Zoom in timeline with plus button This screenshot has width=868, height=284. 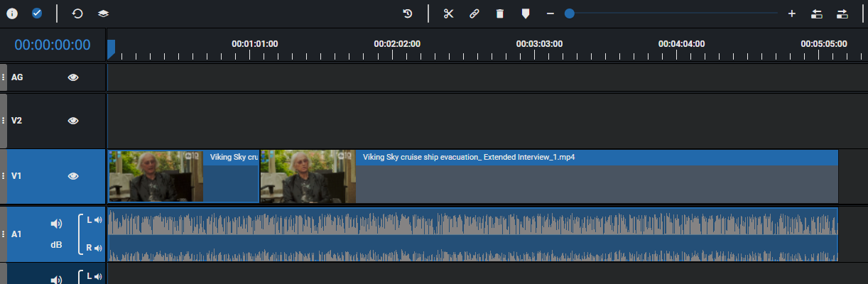point(791,13)
